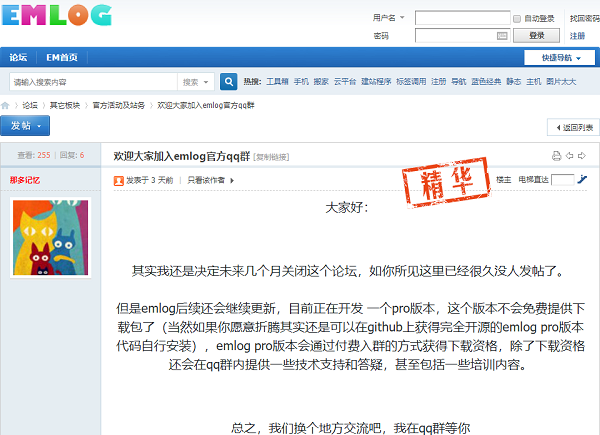Click the blue search magnifier button
This screenshot has height=435, width=600.
[x=228, y=81]
